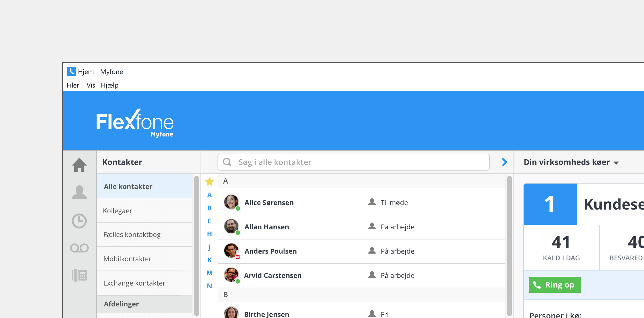This screenshot has width=644, height=318.
Task: Show favorites with the yellow star
Action: [210, 181]
